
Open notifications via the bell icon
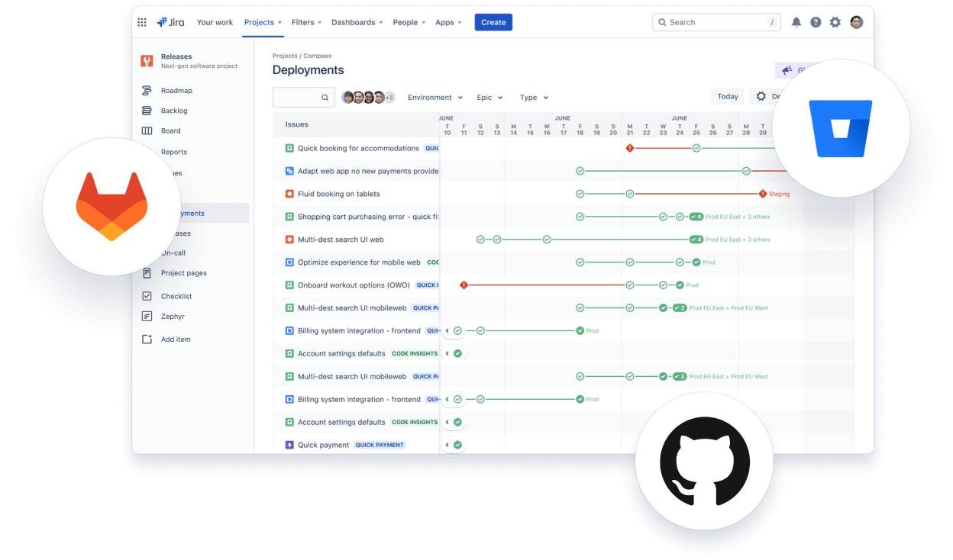(x=796, y=21)
